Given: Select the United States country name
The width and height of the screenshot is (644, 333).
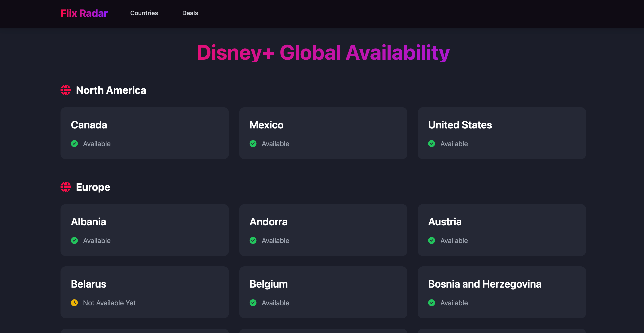Looking at the screenshot, I should click(x=460, y=125).
